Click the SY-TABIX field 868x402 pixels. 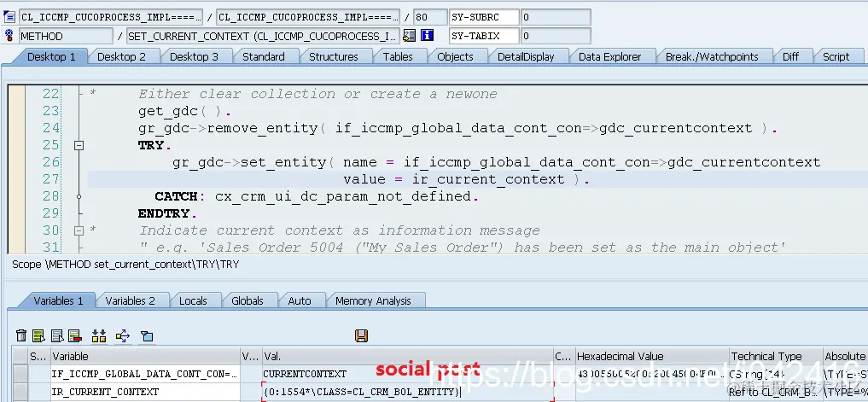coord(485,36)
